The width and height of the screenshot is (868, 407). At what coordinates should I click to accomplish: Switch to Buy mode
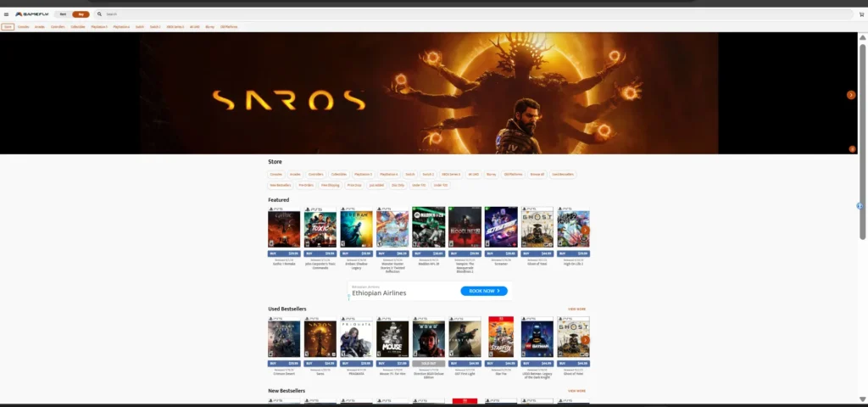(x=81, y=14)
